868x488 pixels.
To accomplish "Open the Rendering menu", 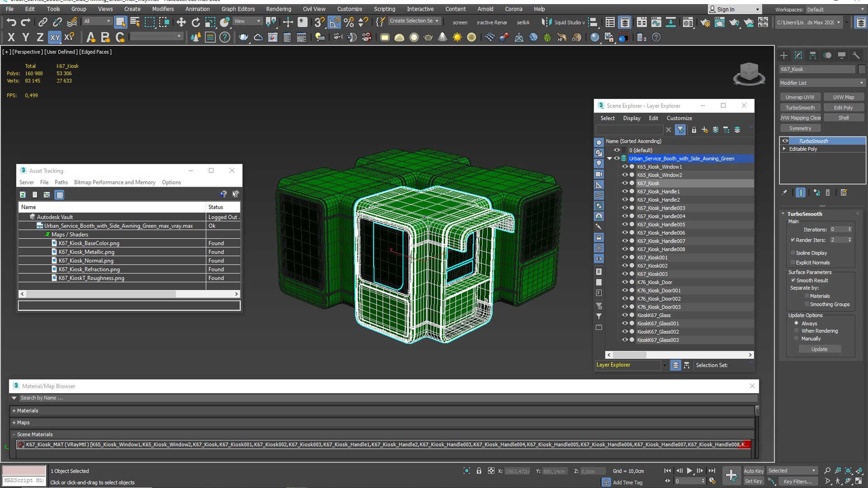I will 278,9.
